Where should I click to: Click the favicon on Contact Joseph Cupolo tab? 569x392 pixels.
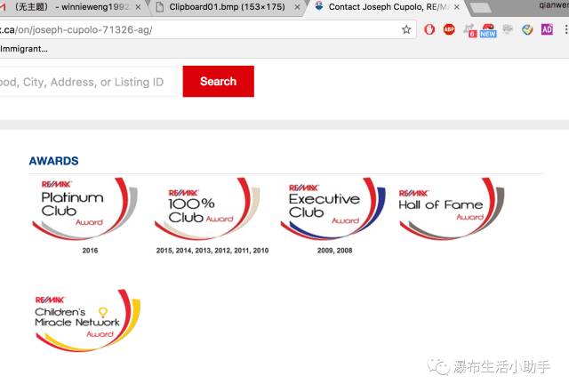(319, 6)
